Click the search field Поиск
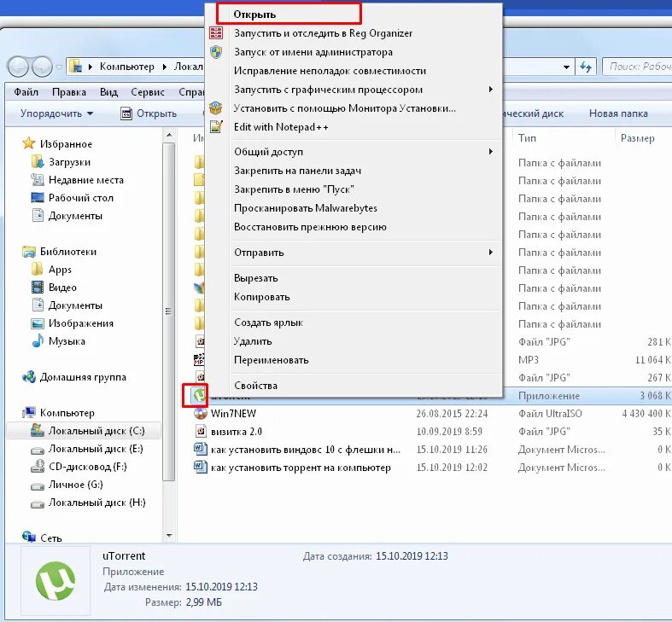The image size is (672, 622). tap(637, 67)
